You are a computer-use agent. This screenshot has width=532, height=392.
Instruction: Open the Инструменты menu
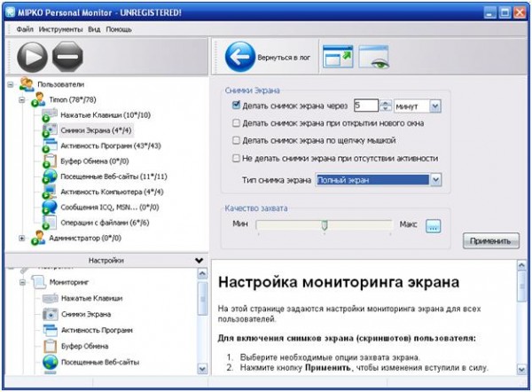(60, 29)
